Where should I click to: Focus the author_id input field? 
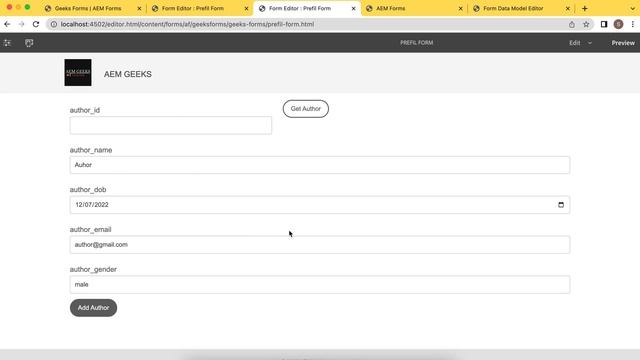[x=171, y=125]
